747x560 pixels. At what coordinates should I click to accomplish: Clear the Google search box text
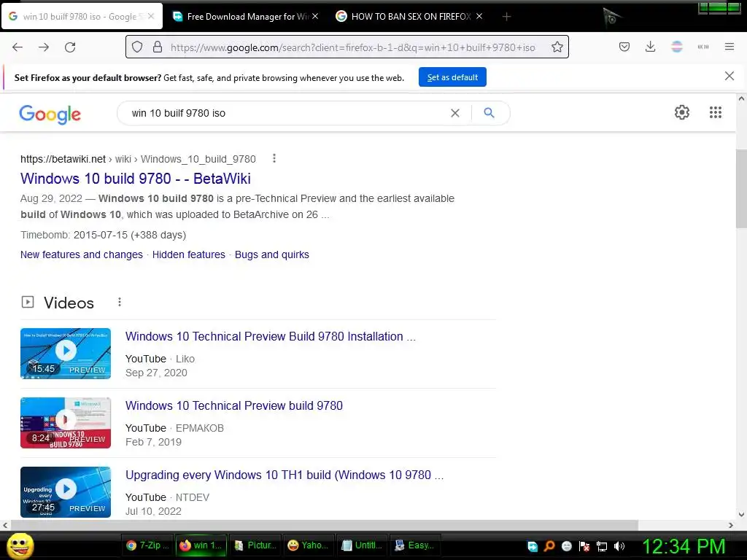click(x=455, y=113)
